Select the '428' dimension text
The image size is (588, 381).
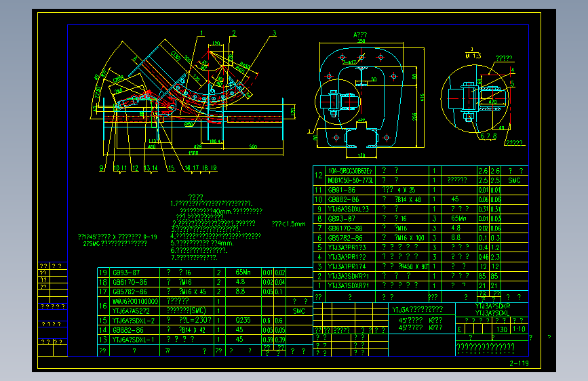click(x=197, y=146)
